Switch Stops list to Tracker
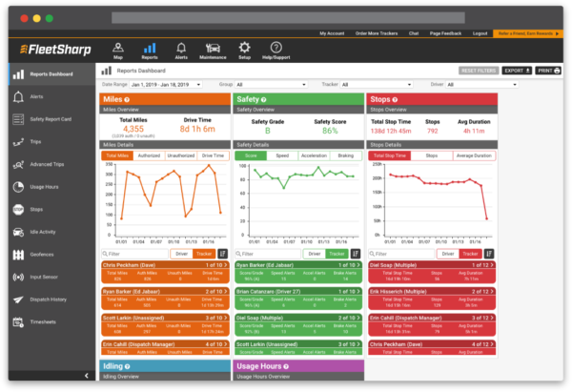Viewport: 572px width, 392px height. pos(470,254)
